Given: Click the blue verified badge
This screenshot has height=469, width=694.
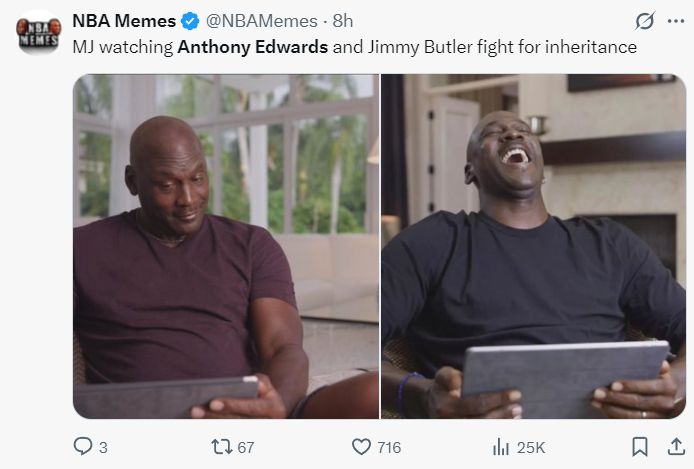Looking at the screenshot, I should click(x=190, y=21).
